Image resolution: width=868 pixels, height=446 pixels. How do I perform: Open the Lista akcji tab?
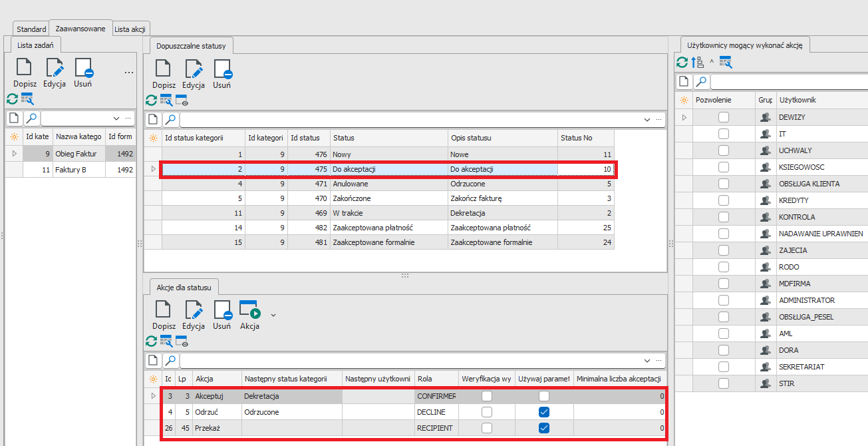coord(131,29)
